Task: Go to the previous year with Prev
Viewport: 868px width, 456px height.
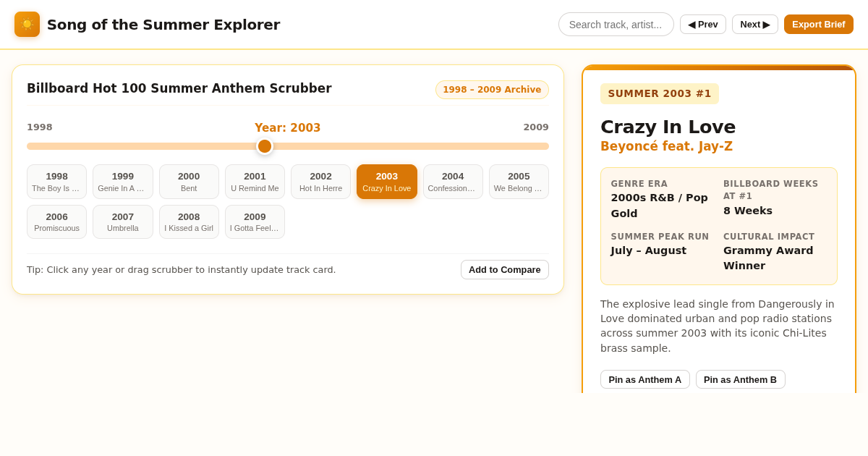Action: click(703, 25)
